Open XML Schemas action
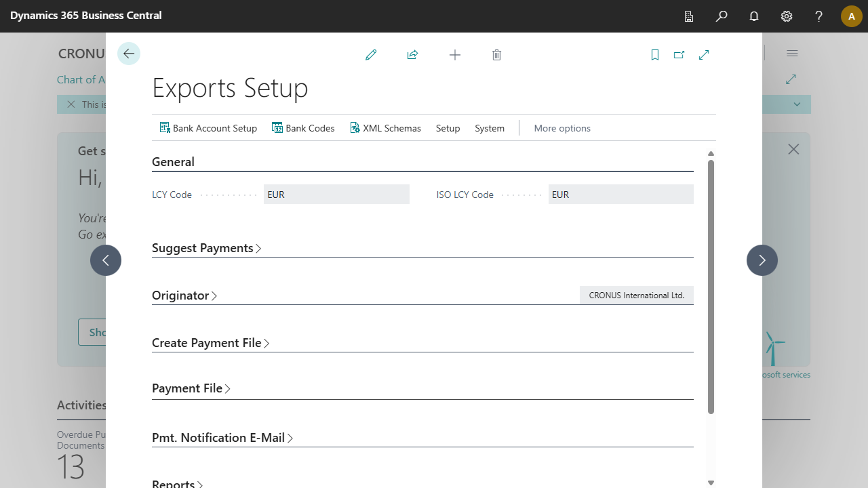Viewport: 868px width, 488px height. pyautogui.click(x=385, y=128)
